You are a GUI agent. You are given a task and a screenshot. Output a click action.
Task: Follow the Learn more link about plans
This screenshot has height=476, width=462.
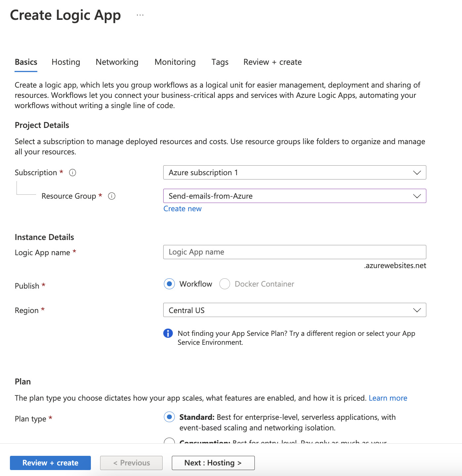pos(388,398)
